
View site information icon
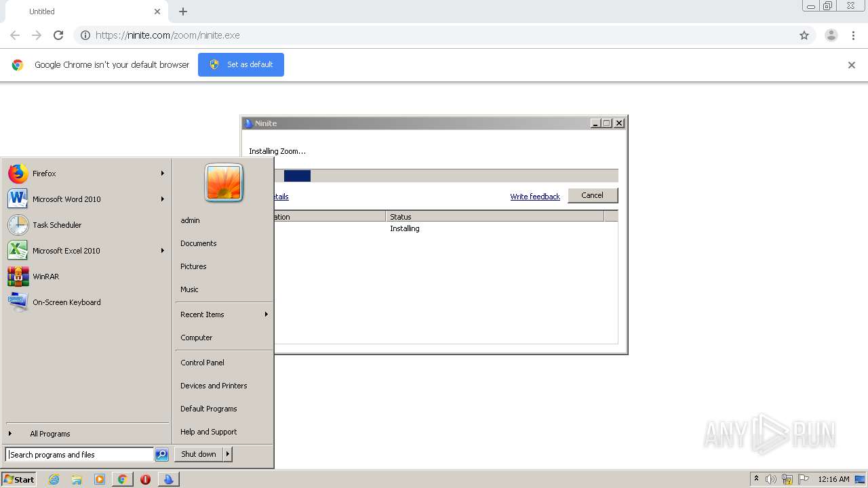[x=85, y=35]
